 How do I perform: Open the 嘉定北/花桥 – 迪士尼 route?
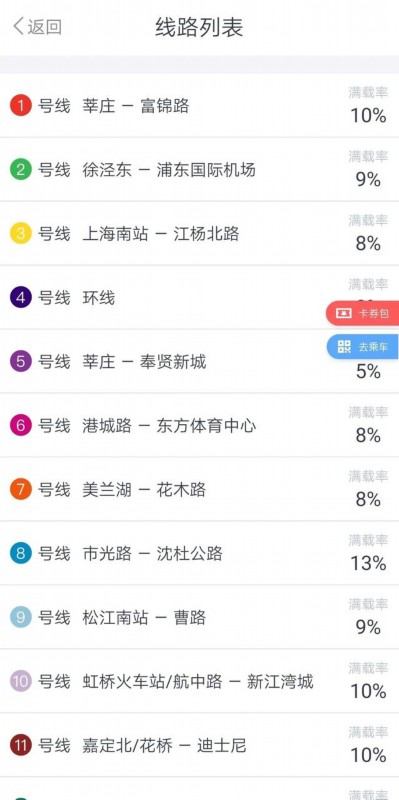pos(200,745)
